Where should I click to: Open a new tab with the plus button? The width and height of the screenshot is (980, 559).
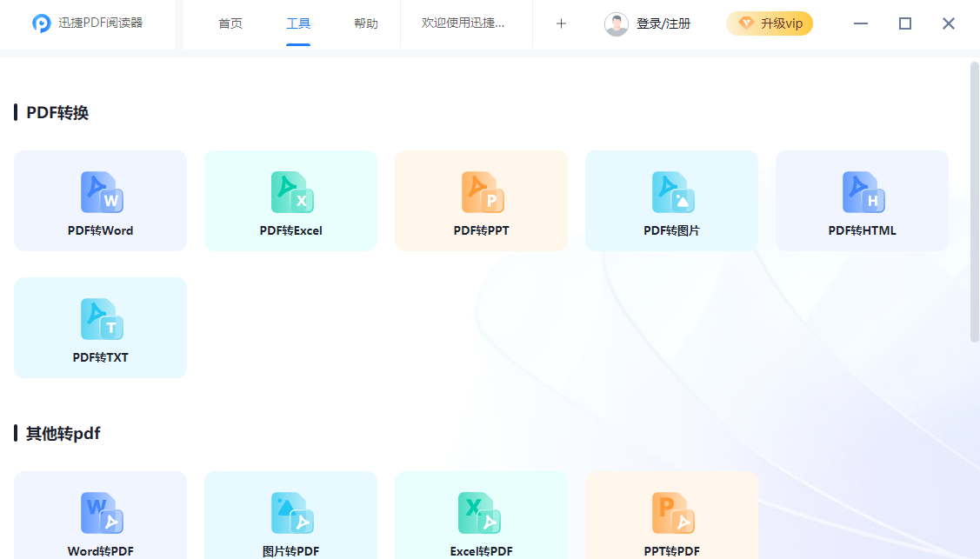561,23
